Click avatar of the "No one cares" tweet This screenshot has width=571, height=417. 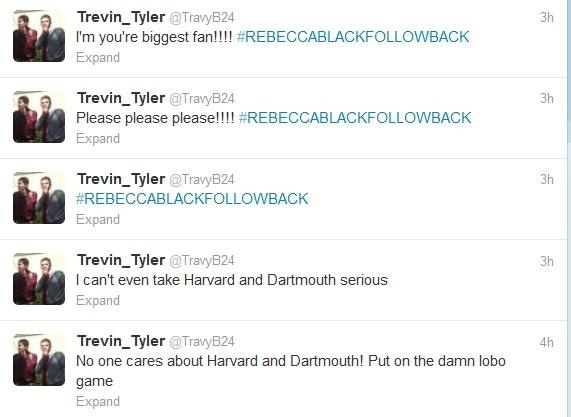coord(39,360)
